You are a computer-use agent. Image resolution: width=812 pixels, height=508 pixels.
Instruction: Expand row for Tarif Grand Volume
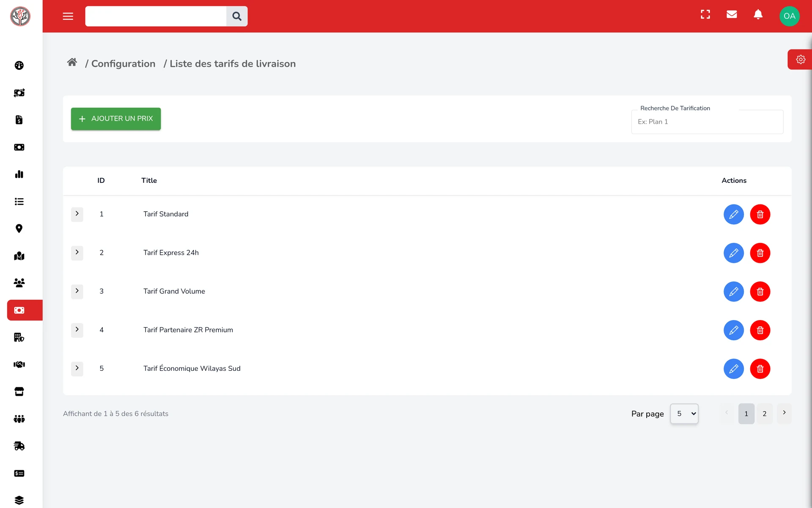[x=77, y=291]
